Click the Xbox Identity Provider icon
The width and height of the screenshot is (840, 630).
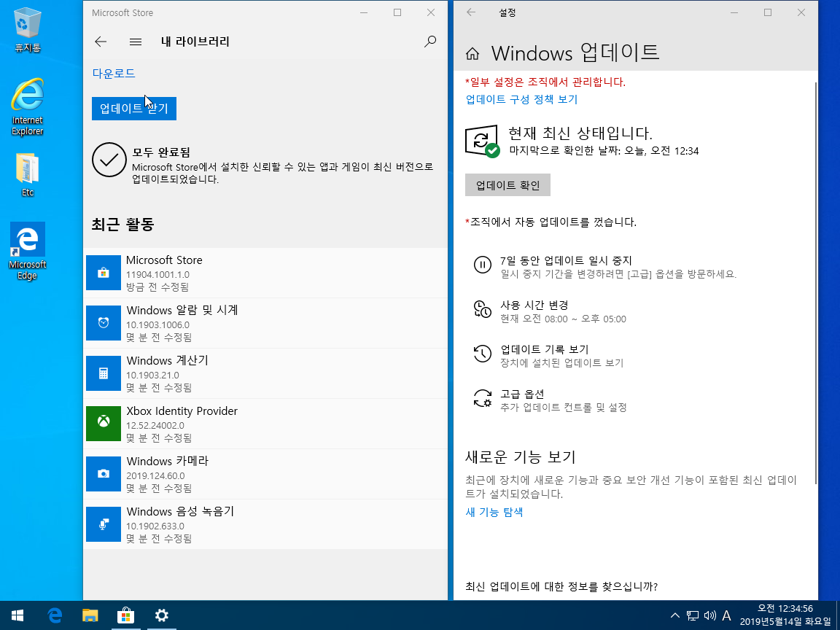pyautogui.click(x=104, y=424)
